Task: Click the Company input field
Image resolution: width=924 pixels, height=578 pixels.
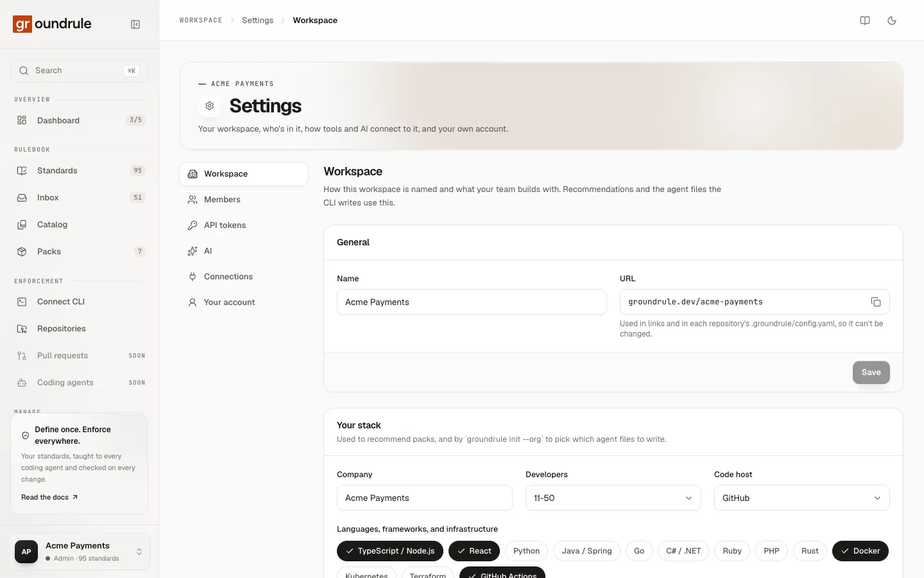Action: pos(425,498)
